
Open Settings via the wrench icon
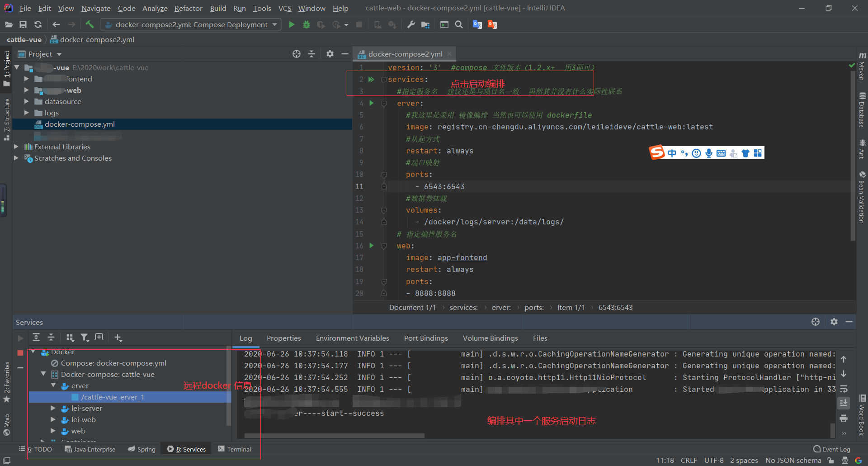[410, 24]
